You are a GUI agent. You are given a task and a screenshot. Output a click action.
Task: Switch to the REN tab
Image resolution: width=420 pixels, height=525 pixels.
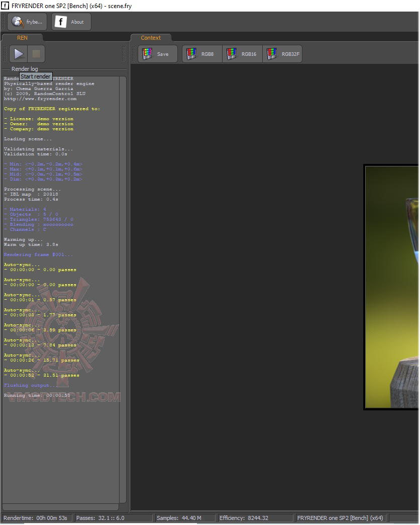[23, 38]
